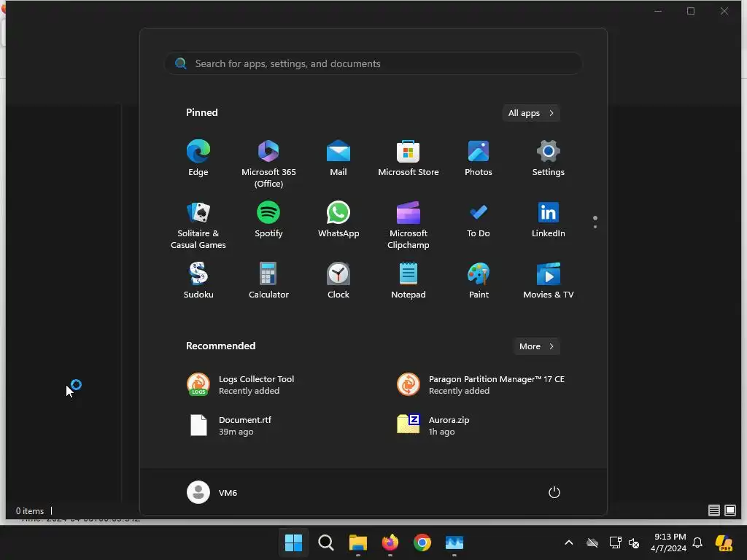This screenshot has width=747, height=560.
Task: Launch WhatsApp
Action: (338, 219)
